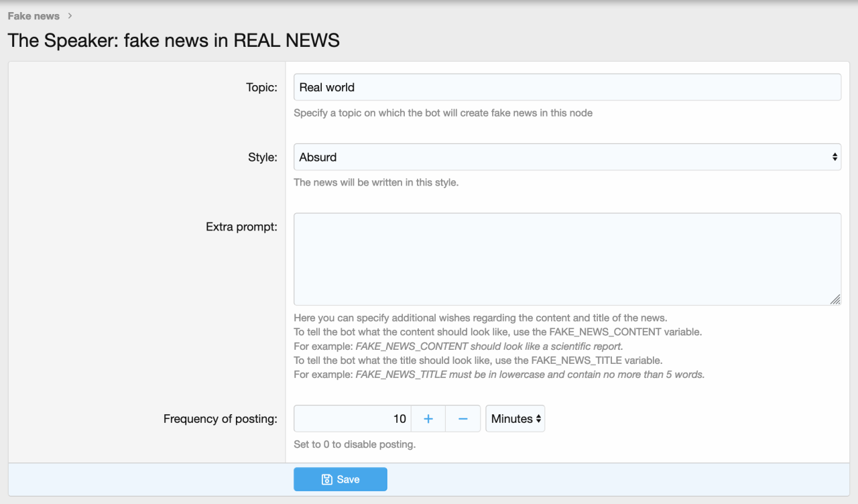
Task: Click inside the Extra prompt text area
Action: coord(566,259)
